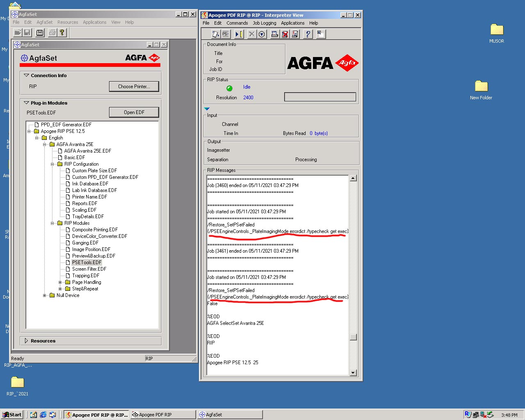Screen dimensions: 525x420
Task: Click the leftmost system tray icon
Action: tap(468, 415)
